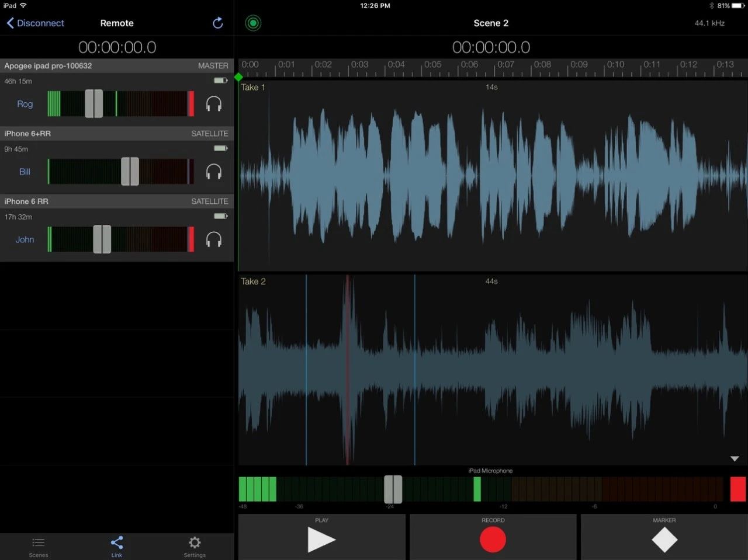Click the battery icon in the iPad status bar
The width and height of the screenshot is (748, 560).
point(737,6)
